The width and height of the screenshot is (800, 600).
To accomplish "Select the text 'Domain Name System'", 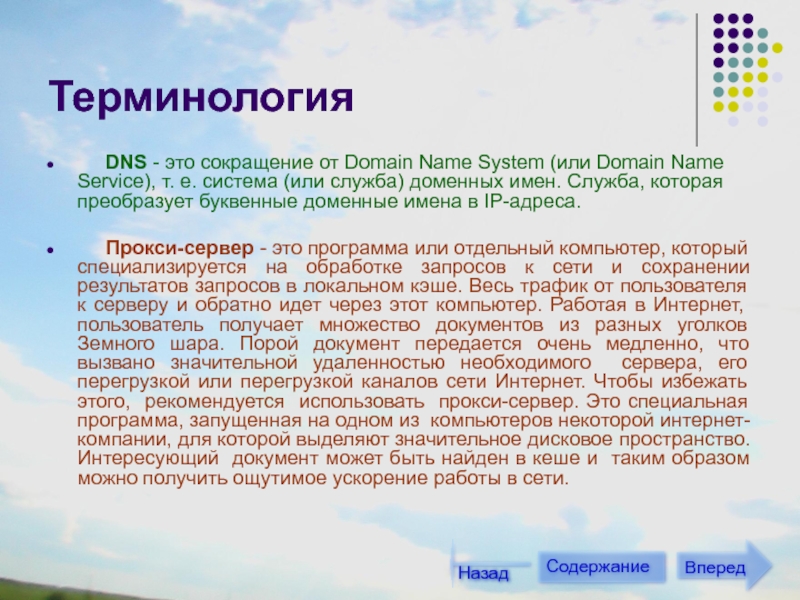I will pos(444,162).
